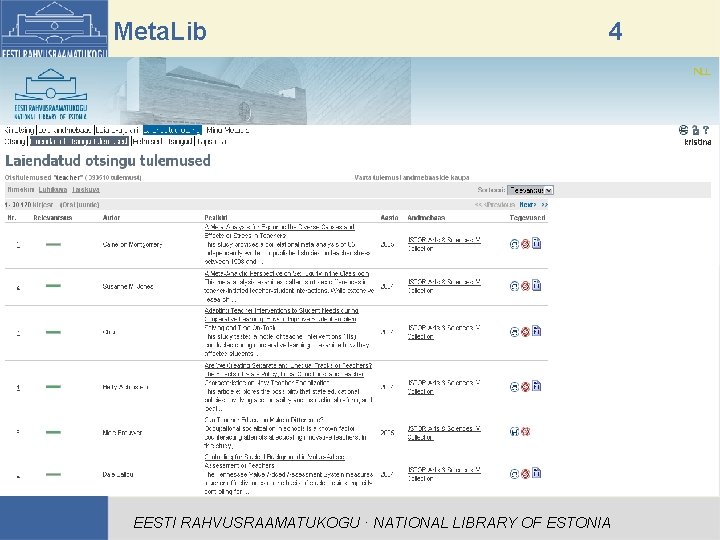This screenshot has height=540, width=720.
Task: Click the green relevance bar in Cameron Montgomery row
Action: tap(53, 244)
